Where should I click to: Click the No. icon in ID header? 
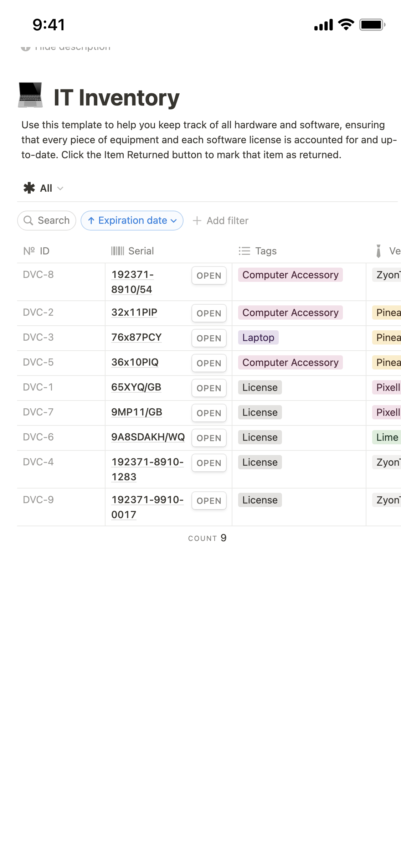(29, 251)
